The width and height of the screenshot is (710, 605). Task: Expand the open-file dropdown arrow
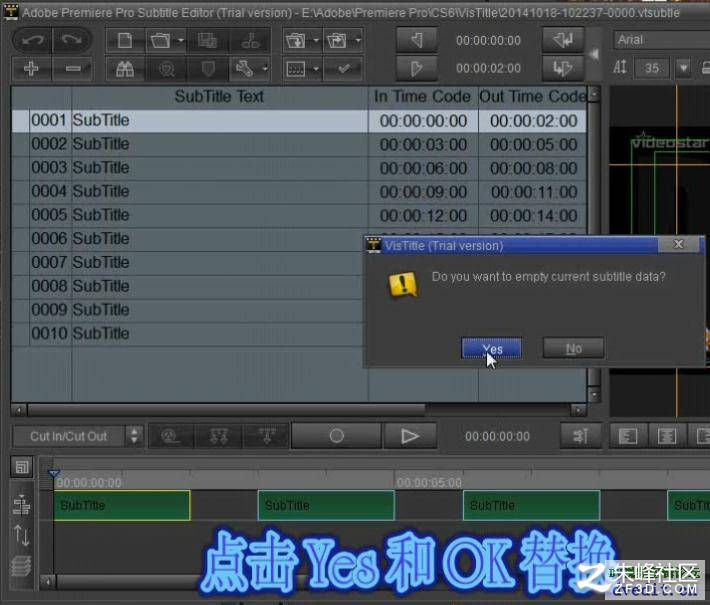click(x=181, y=41)
